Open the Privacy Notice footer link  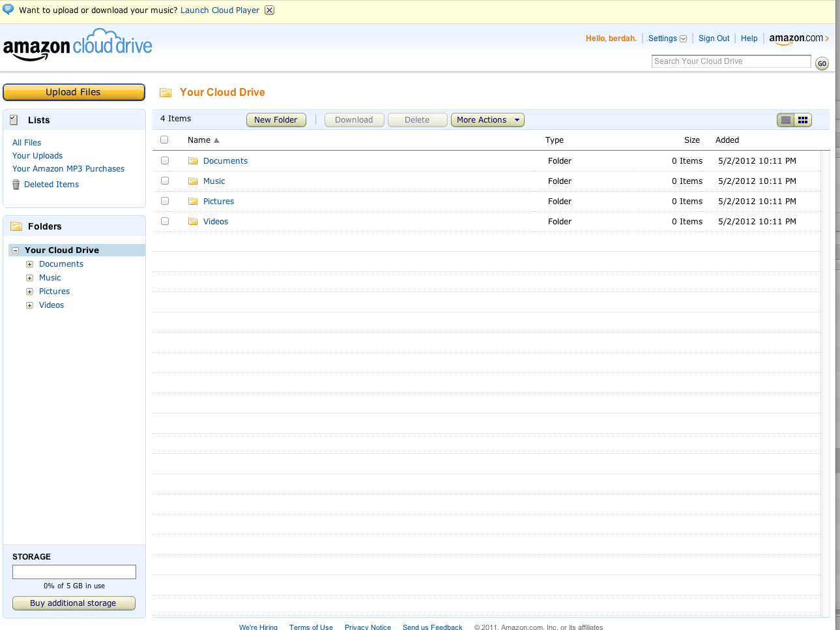tap(368, 627)
